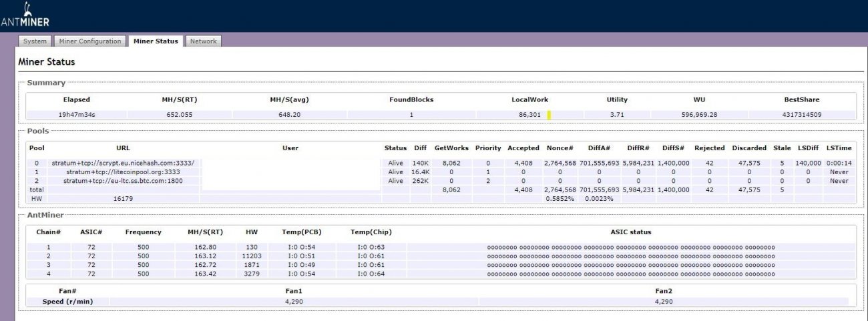
Task: Click the MH/S(RT) summary value 652.055
Action: pyautogui.click(x=179, y=115)
